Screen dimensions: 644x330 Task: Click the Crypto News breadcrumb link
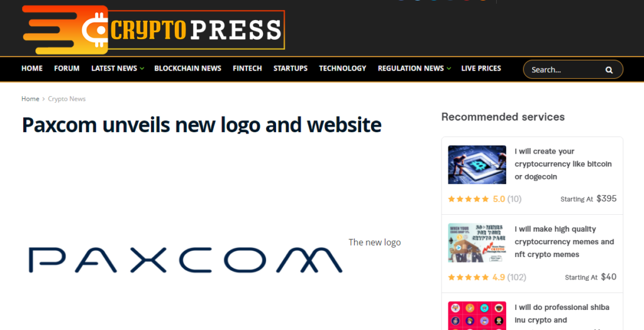67,99
